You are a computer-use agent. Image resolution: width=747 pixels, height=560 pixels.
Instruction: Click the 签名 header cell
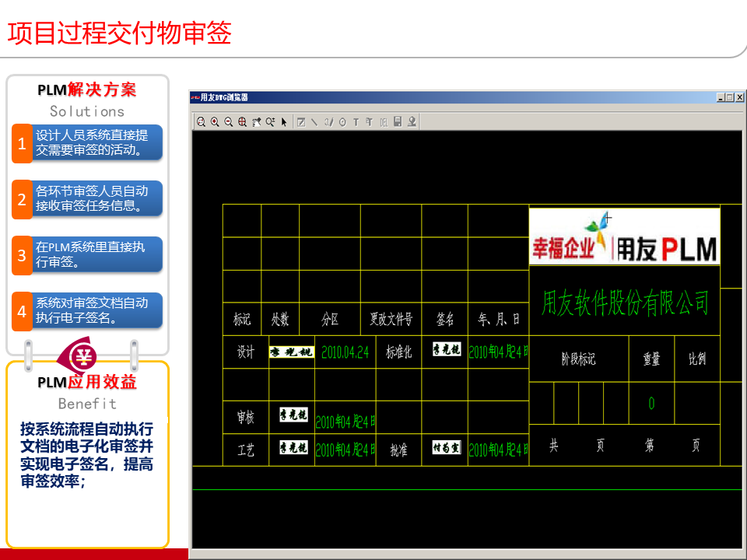pyautogui.click(x=445, y=319)
